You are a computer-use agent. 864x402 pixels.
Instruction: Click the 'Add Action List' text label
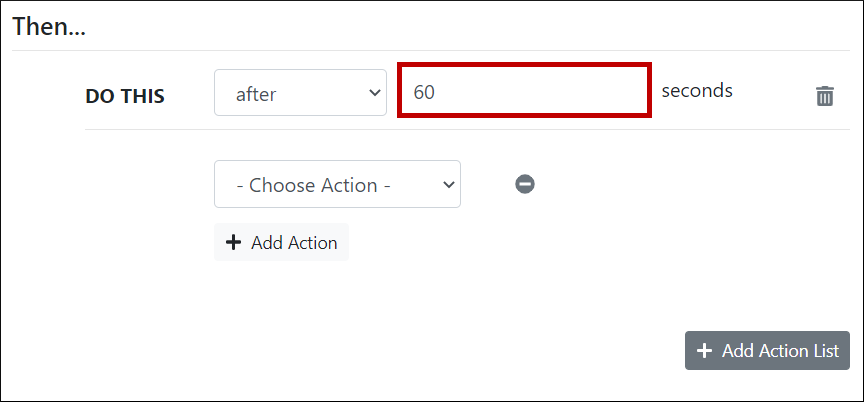(780, 351)
